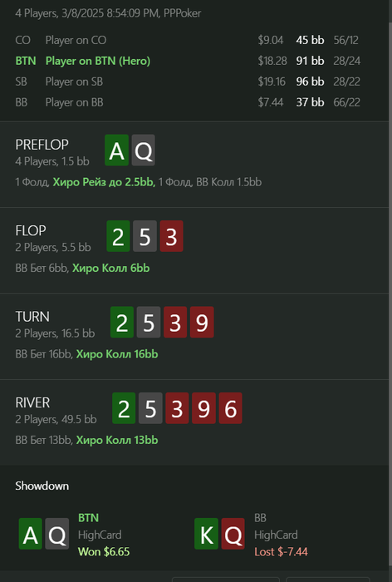Select the red 9 card on the Turn row
Image resolution: width=392 pixels, height=582 pixels.
tap(202, 323)
